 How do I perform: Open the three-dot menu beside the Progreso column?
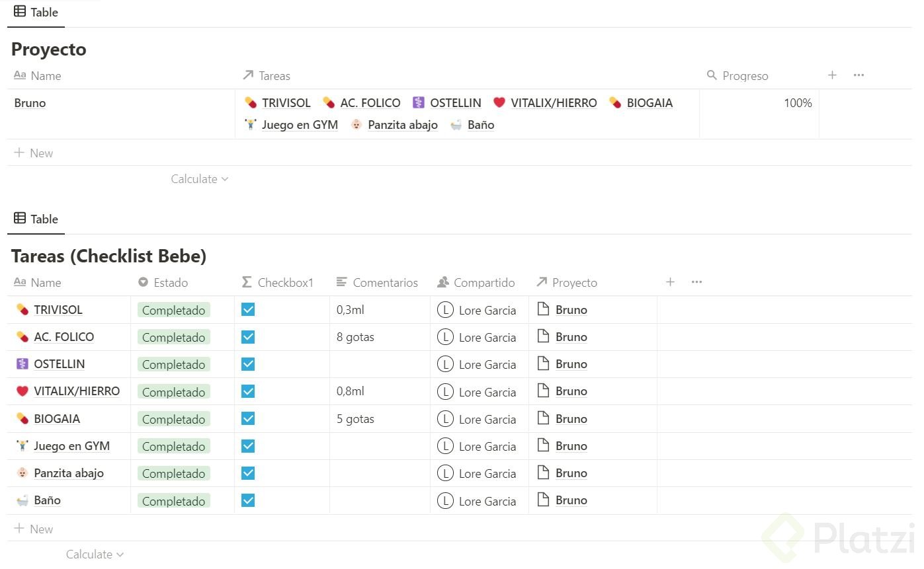pyautogui.click(x=859, y=75)
